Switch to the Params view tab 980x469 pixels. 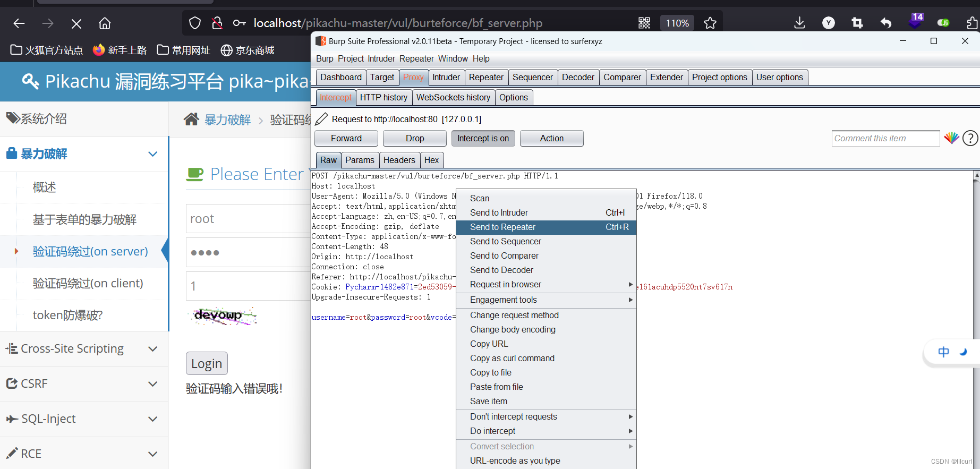click(360, 160)
